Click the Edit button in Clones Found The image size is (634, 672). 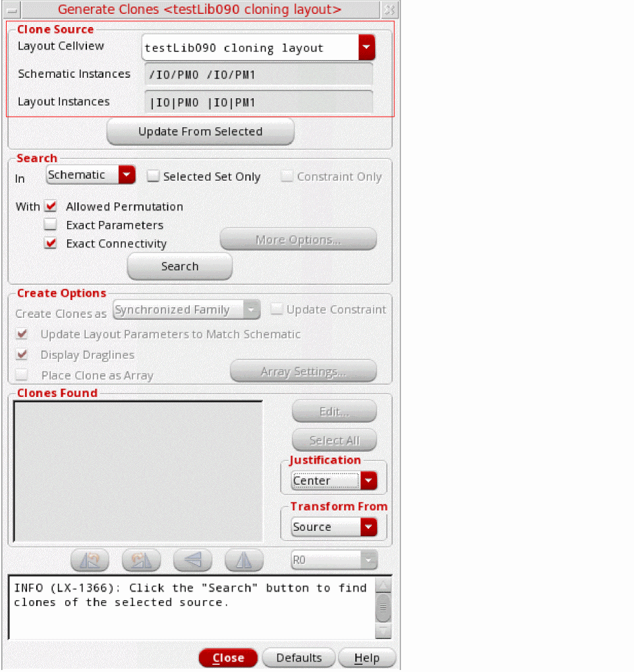coord(334,412)
